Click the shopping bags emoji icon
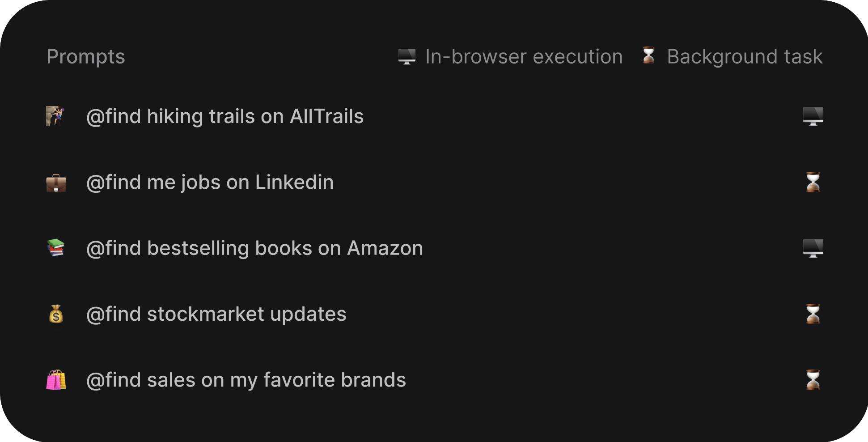868x442 pixels. click(x=56, y=380)
